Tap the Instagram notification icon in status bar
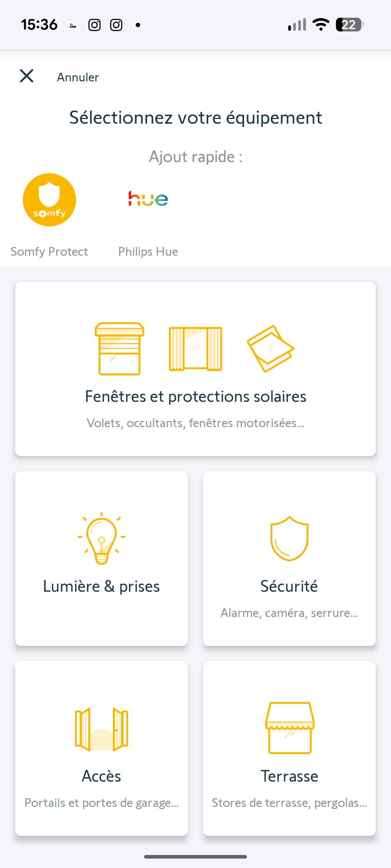The height and width of the screenshot is (868, 391). click(x=94, y=25)
